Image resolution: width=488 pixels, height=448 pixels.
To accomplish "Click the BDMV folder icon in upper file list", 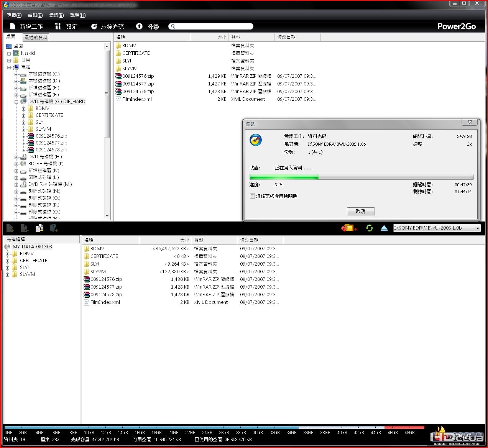I will 118,45.
